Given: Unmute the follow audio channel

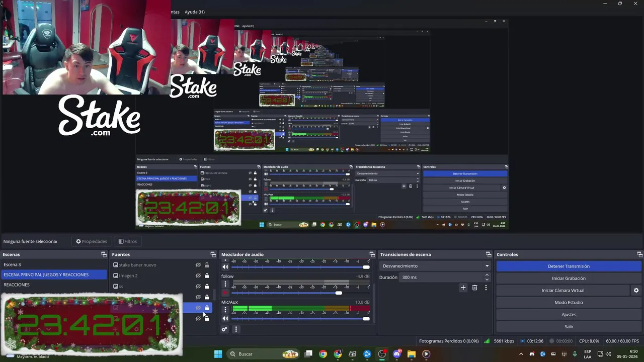Looking at the screenshot, I should click(x=225, y=293).
